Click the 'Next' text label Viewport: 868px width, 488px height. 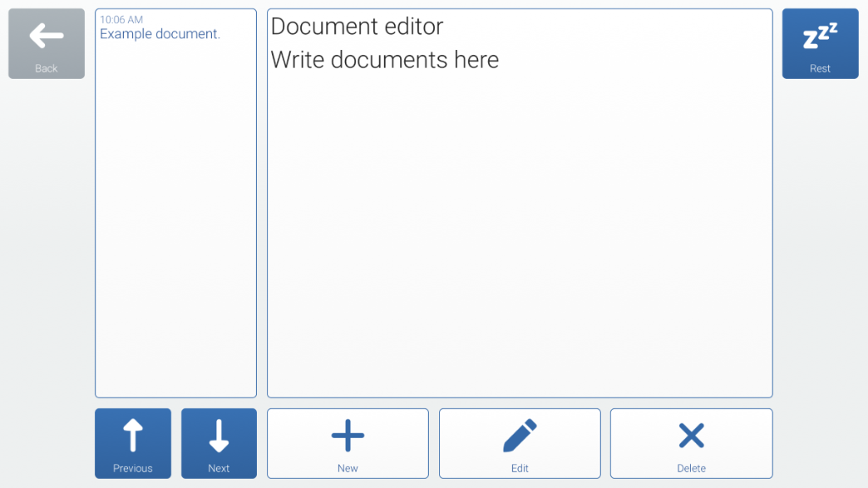click(219, 469)
